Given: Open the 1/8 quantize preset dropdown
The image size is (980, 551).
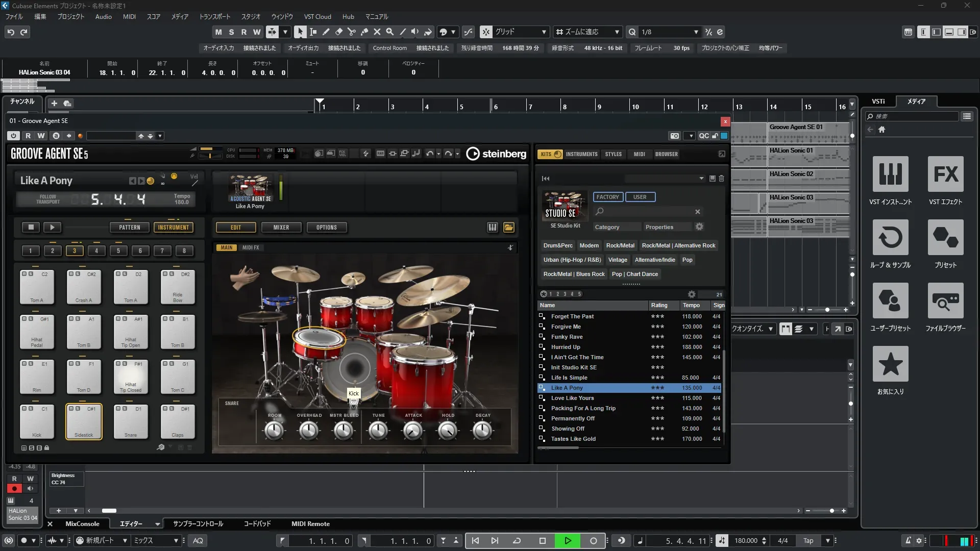Looking at the screenshot, I should coord(696,32).
